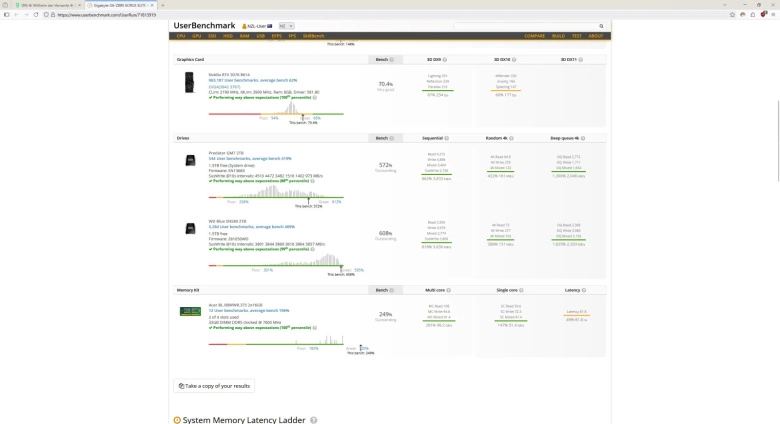Click help icon beside Memory Kit Bench header
The image size is (780, 424).
click(x=391, y=290)
